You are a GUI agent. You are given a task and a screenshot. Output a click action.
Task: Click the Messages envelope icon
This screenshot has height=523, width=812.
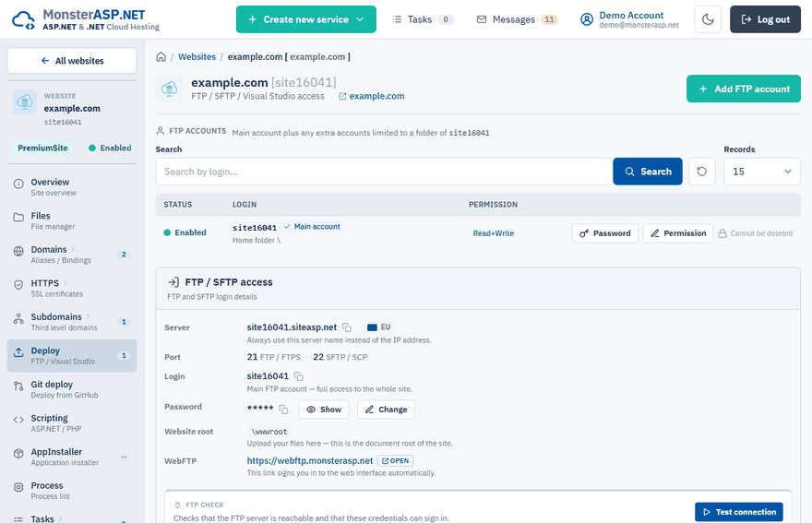coord(482,19)
